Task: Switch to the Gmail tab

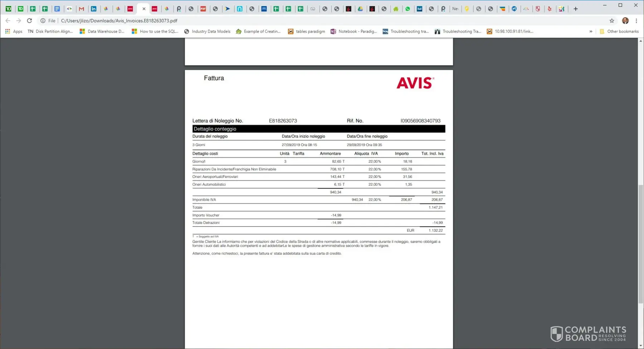Action: click(x=82, y=9)
